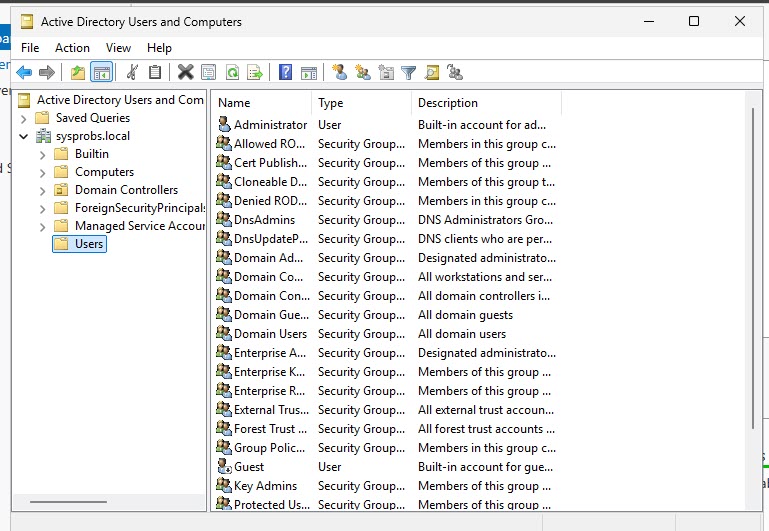Click the Find objects icon
Viewport: 769px width, 531px height.
coord(432,73)
